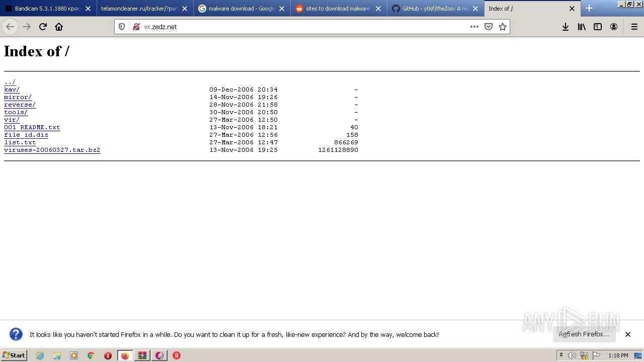Open the mirror/ directory
The image size is (644, 362).
[x=18, y=97]
